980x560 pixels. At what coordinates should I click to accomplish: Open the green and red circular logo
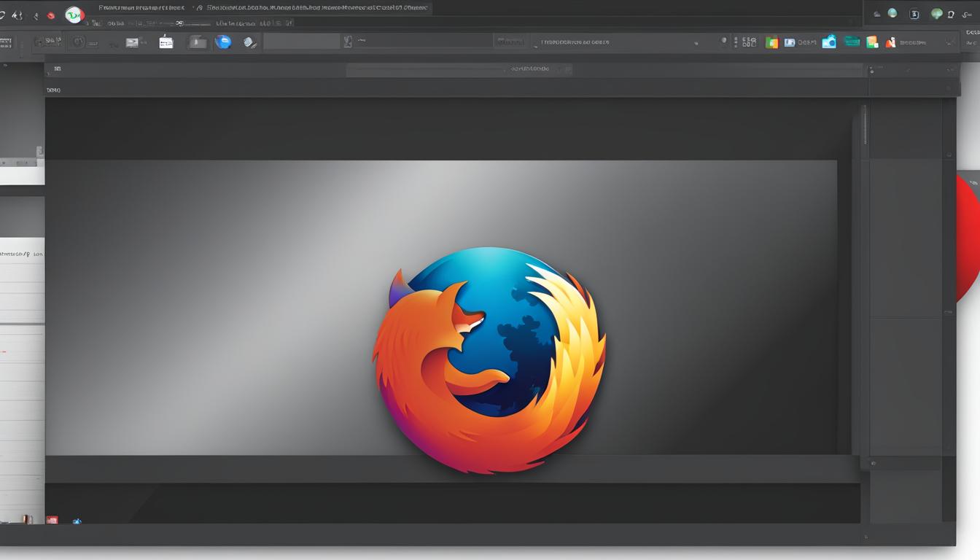(x=74, y=15)
